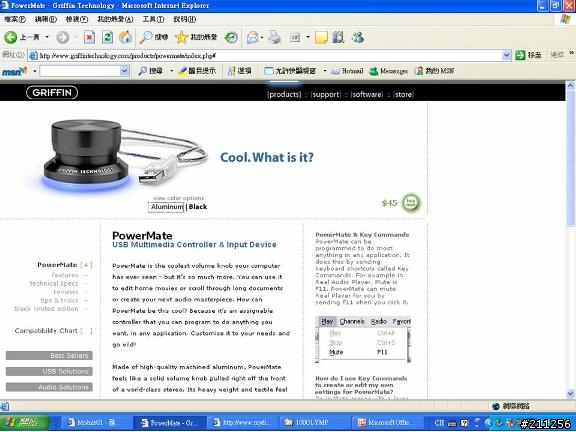Print the page with printer icon
This screenshot has height=432, width=576.
pyautogui.click(x=274, y=37)
